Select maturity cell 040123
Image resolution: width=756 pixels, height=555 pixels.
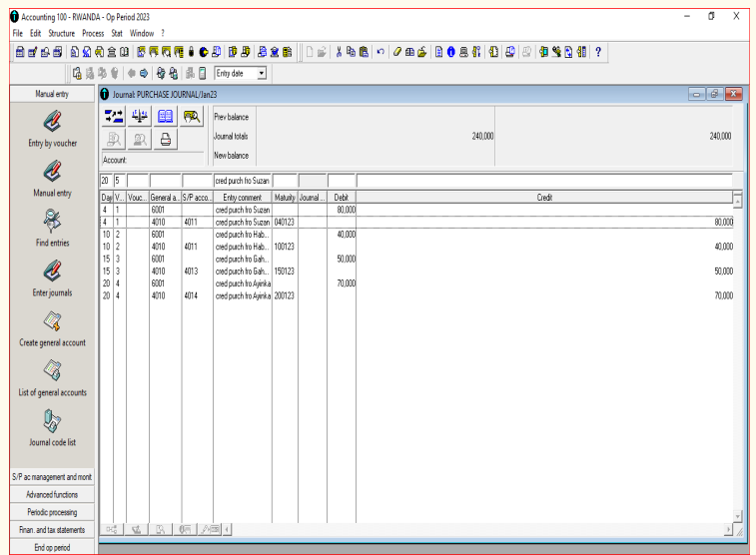[285, 222]
